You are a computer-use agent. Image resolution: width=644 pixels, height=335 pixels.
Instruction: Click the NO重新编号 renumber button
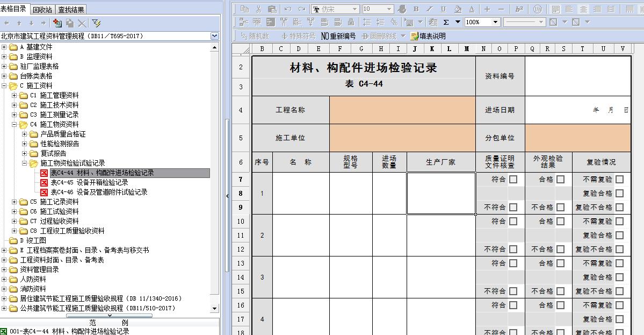(338, 36)
